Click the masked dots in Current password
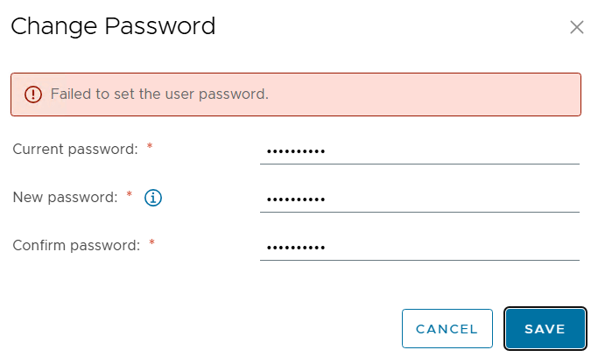The image size is (598, 364). click(x=295, y=151)
